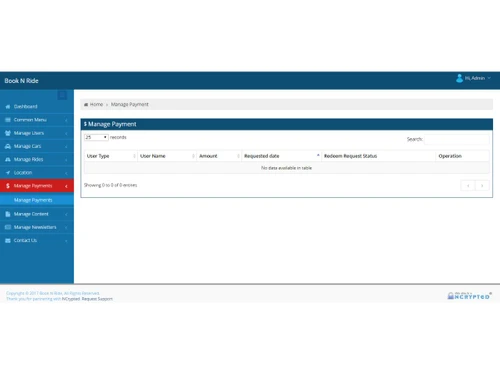This screenshot has height=375, width=500.
Task: Sort table by User Type column
Action: click(111, 156)
